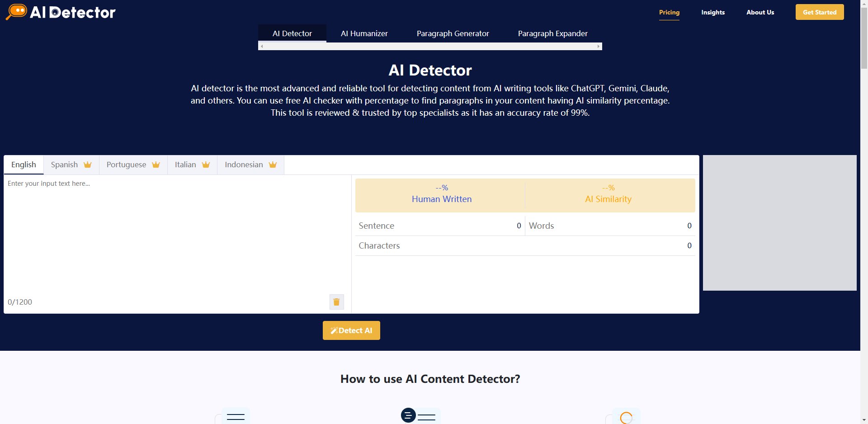Click the crown icon next to Spanish
This screenshot has width=868, height=424.
87,165
